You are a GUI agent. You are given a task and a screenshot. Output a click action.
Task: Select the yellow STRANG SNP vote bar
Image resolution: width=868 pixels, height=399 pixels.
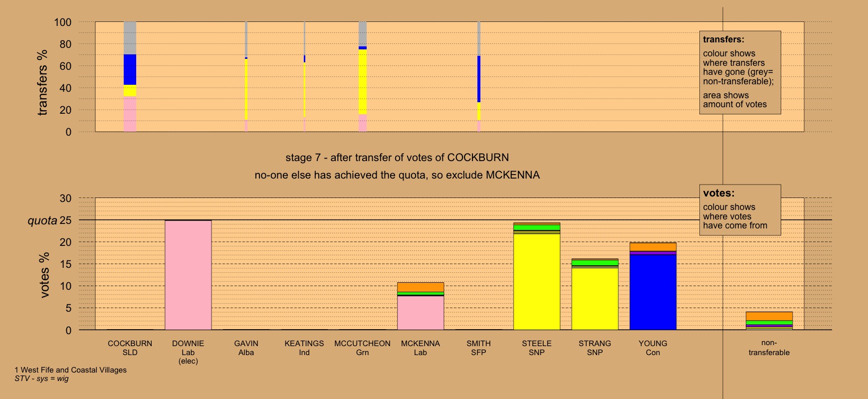[595, 299]
